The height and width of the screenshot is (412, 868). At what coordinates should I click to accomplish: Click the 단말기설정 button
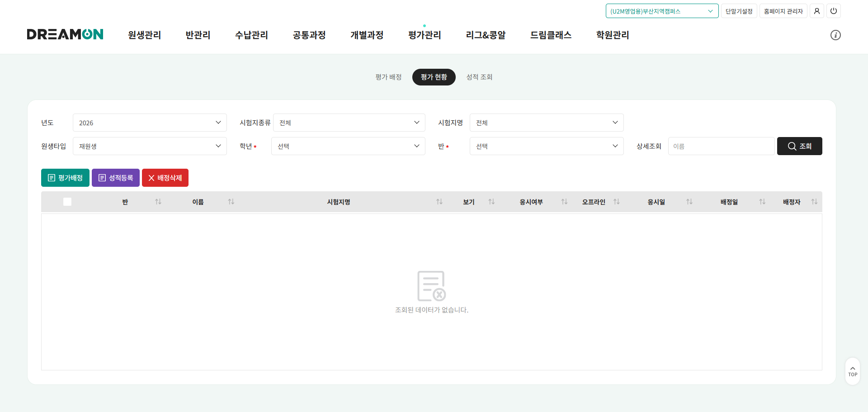739,11
